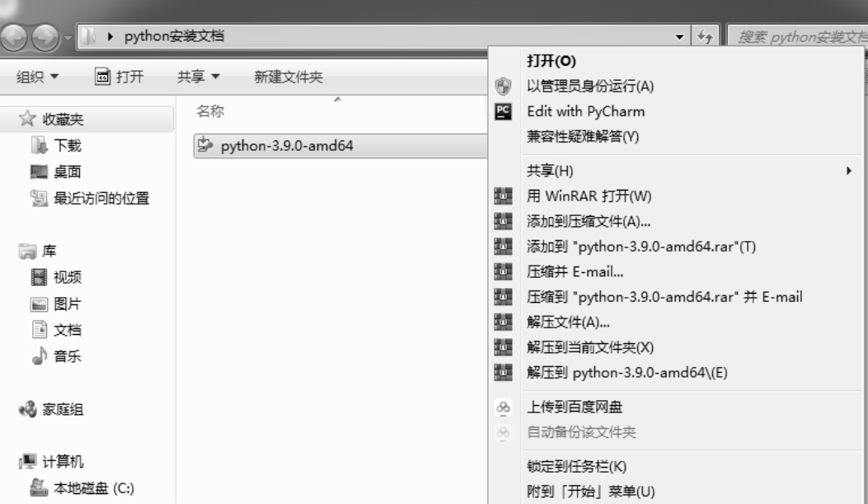Click the star icon beside 收藏夹

27,118
